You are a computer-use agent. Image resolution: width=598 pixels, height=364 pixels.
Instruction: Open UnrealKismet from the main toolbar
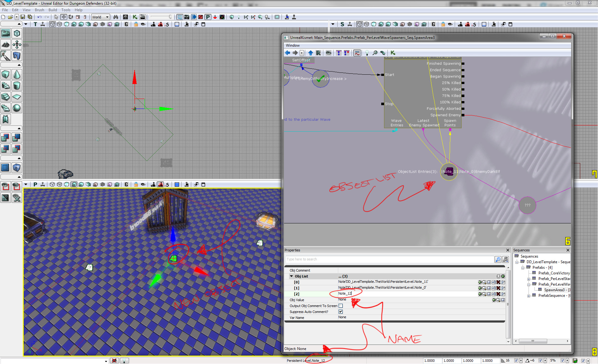[x=135, y=17]
